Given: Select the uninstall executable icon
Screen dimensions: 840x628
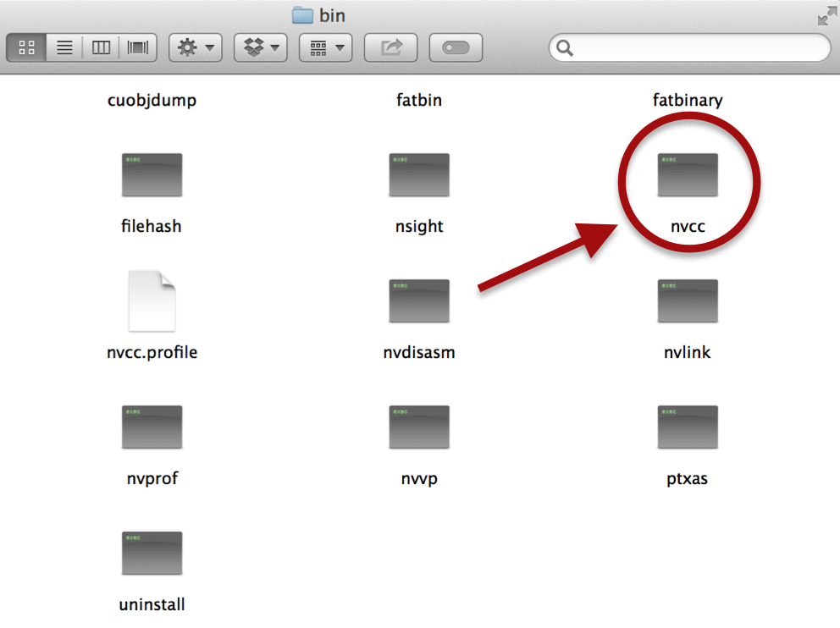Looking at the screenshot, I should point(152,553).
